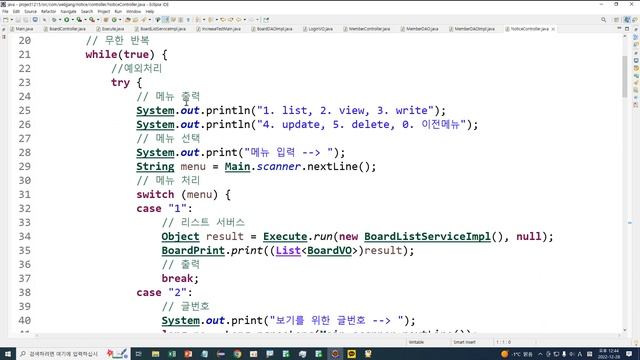The height and width of the screenshot is (360, 640).
Task: Toggle Mark Occurrences in the toolbar
Action: [165, 20]
